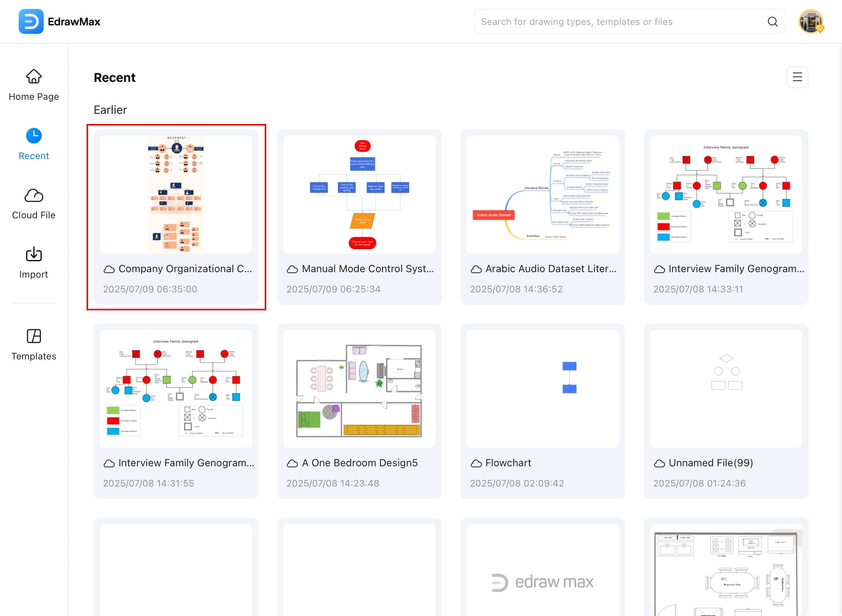Open Arabic Audio Dataset Literature file
Viewport: 842px width, 616px height.
[543, 195]
